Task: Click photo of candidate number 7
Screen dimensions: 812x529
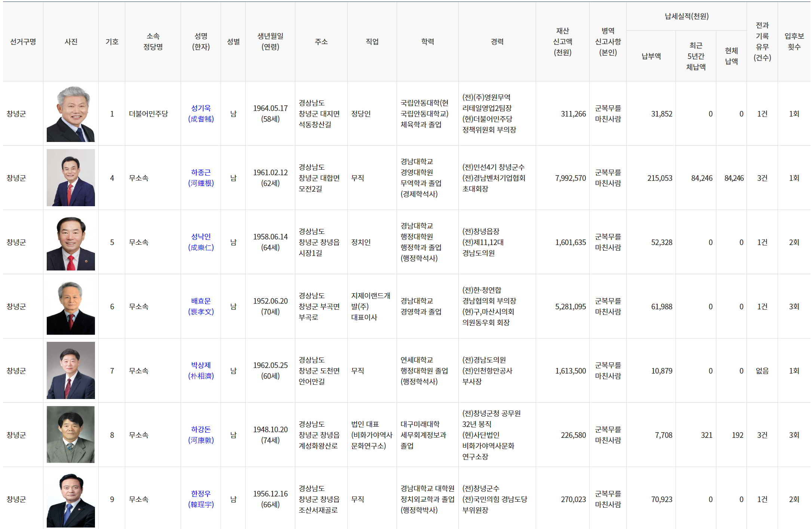Action: (x=71, y=371)
